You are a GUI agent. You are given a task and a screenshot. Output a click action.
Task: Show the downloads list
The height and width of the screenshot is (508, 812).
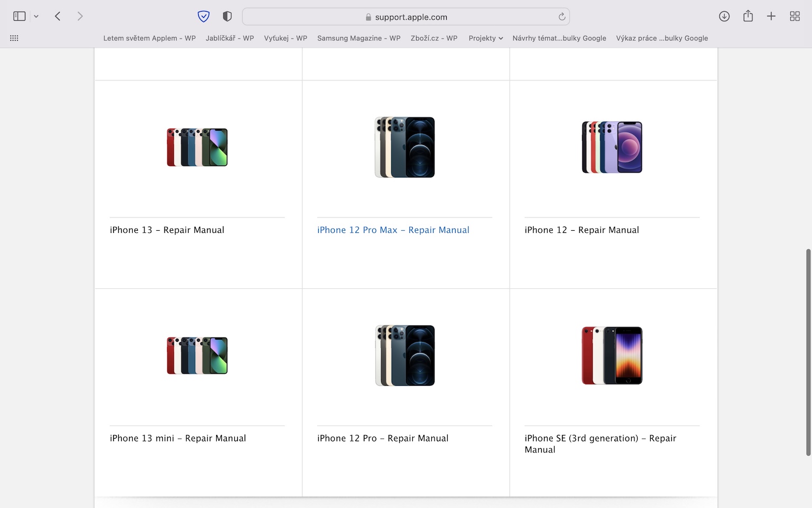[724, 16]
